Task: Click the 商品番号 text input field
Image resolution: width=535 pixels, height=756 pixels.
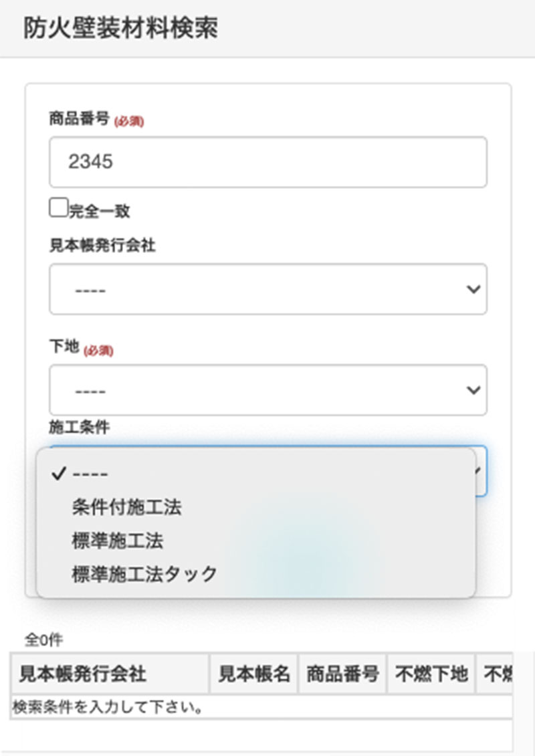Action: (267, 162)
